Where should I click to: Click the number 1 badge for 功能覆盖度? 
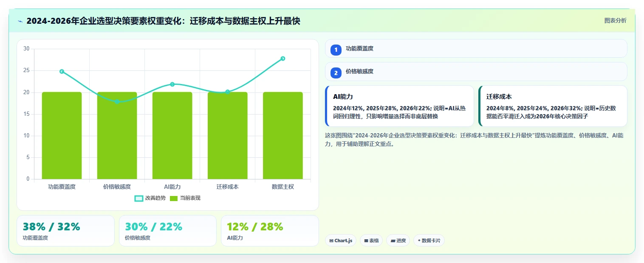tap(336, 50)
